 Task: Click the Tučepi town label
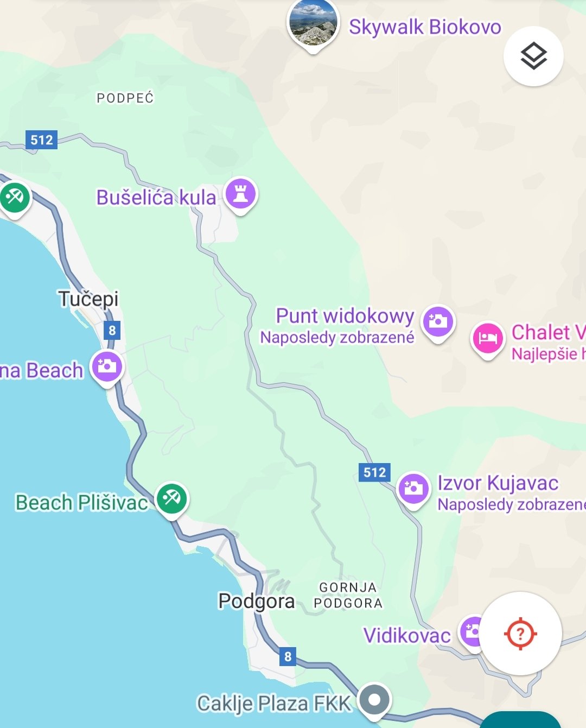point(88,299)
